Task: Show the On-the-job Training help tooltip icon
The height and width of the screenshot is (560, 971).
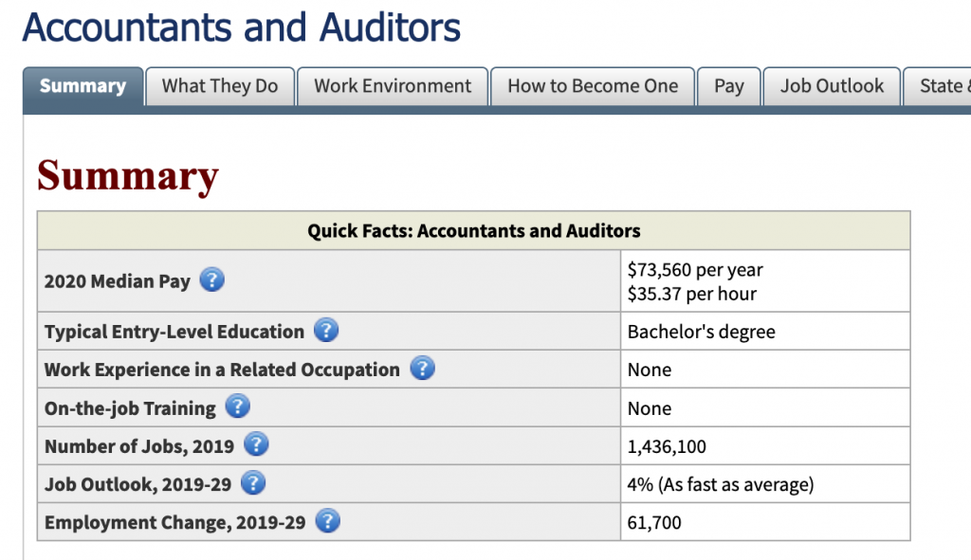Action: click(x=238, y=407)
